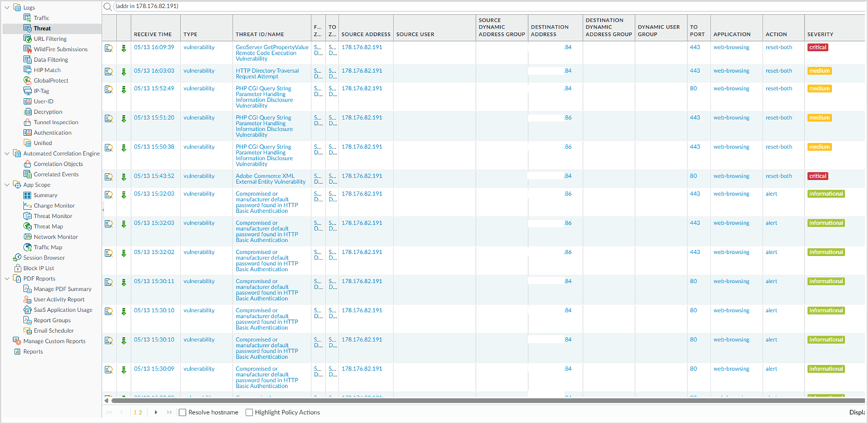Collapse the PDF Reports tree node

[7, 279]
